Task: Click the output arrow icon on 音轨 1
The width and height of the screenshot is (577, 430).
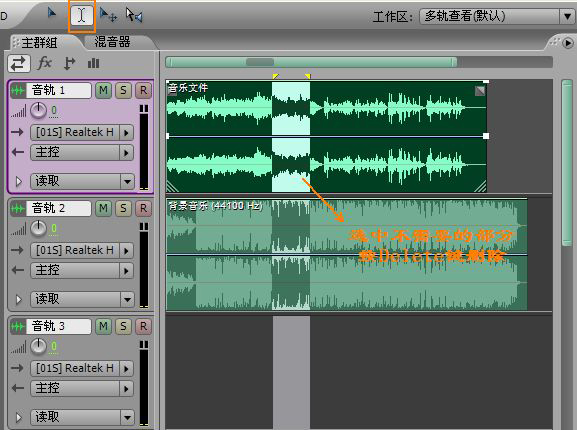Action: tap(17, 152)
